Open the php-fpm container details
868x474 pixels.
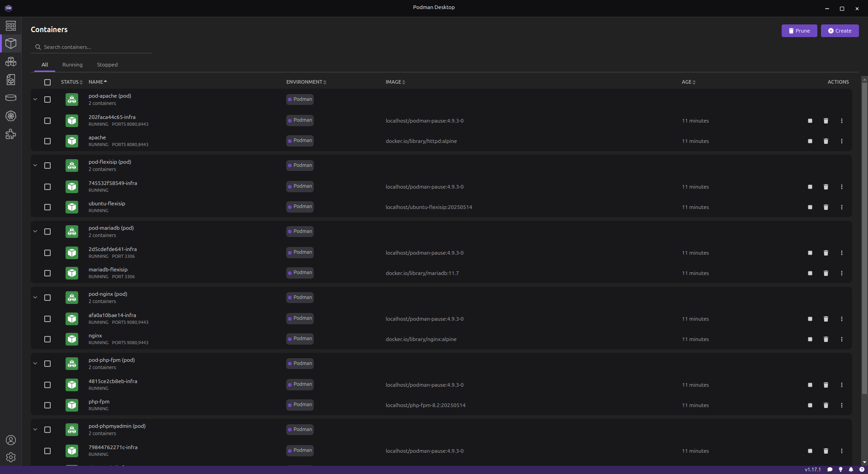[x=99, y=402]
